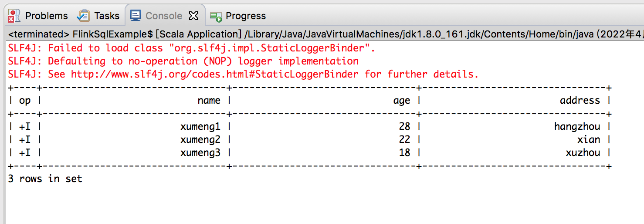
Task: Click the "Defaulting to no-operation" log line
Action: pyautogui.click(x=183, y=61)
